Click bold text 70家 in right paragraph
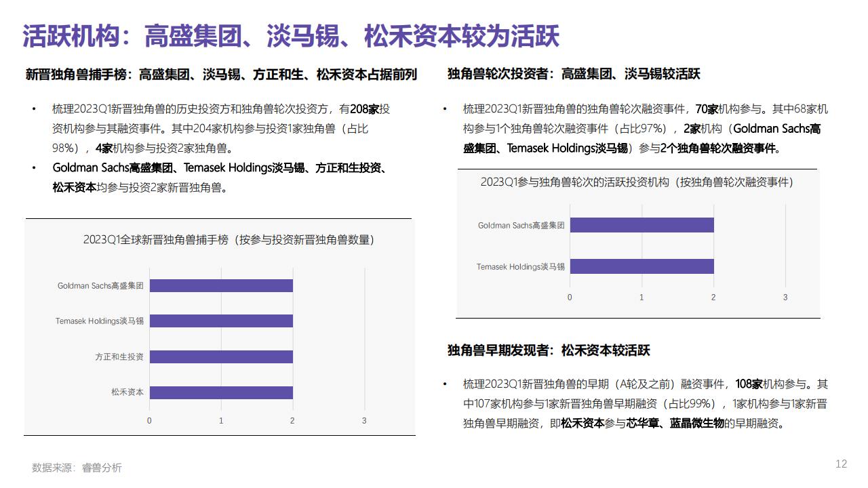Image resolution: width=868 pixels, height=488 pixels. (707, 108)
